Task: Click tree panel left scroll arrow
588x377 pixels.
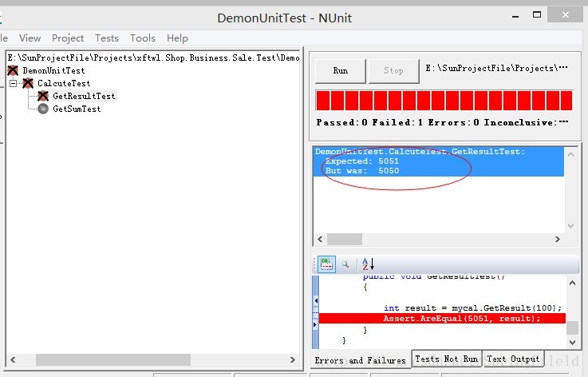Action: click(13, 359)
